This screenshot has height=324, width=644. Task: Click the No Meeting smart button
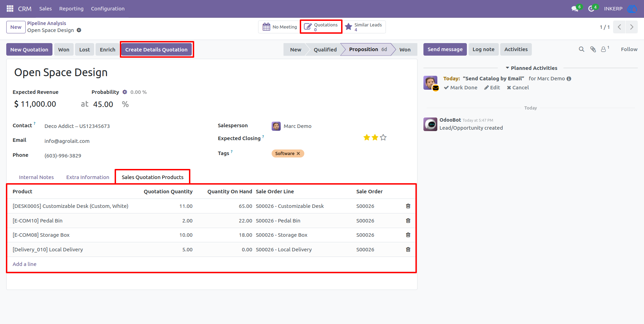(280, 27)
